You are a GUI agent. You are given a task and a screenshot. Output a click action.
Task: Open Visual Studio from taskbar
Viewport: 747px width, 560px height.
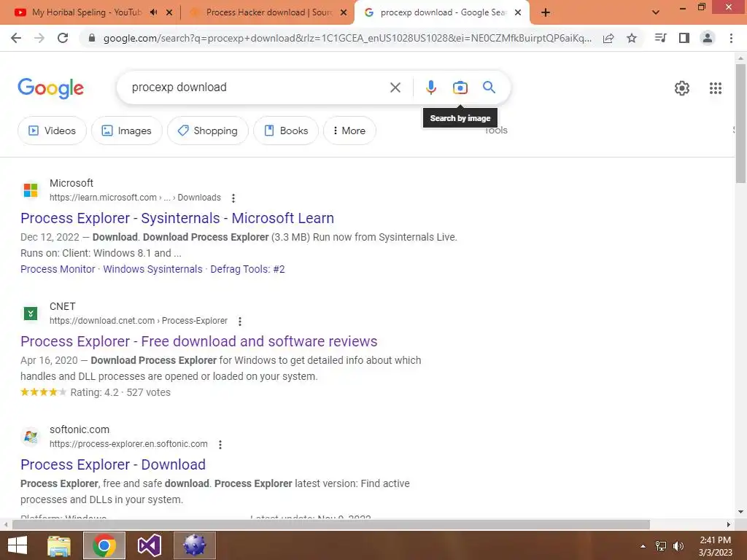(150, 545)
